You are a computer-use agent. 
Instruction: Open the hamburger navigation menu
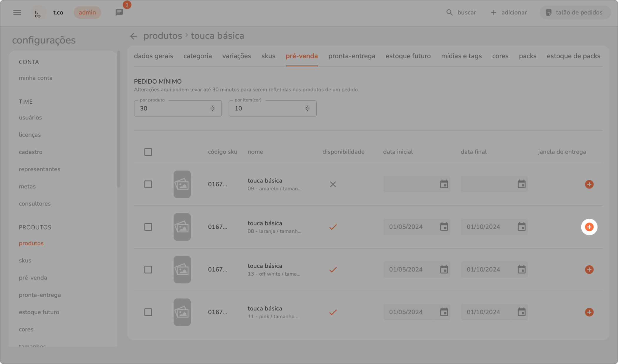pyautogui.click(x=17, y=12)
